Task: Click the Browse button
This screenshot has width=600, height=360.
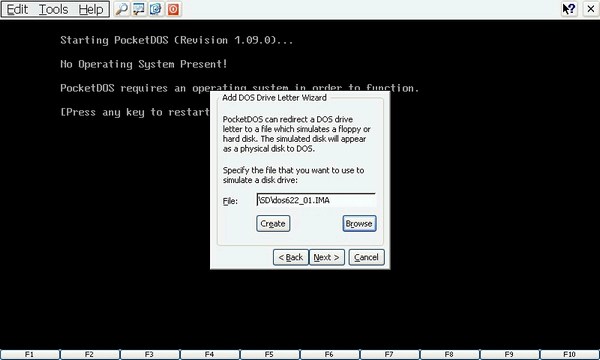Action: coord(359,223)
